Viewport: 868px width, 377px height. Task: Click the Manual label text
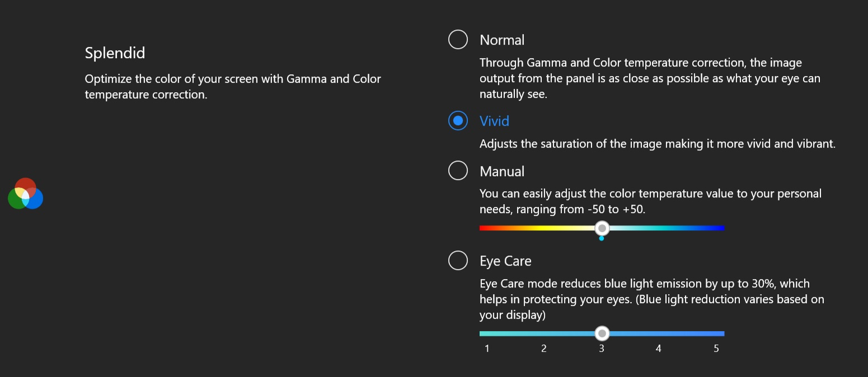(x=502, y=171)
